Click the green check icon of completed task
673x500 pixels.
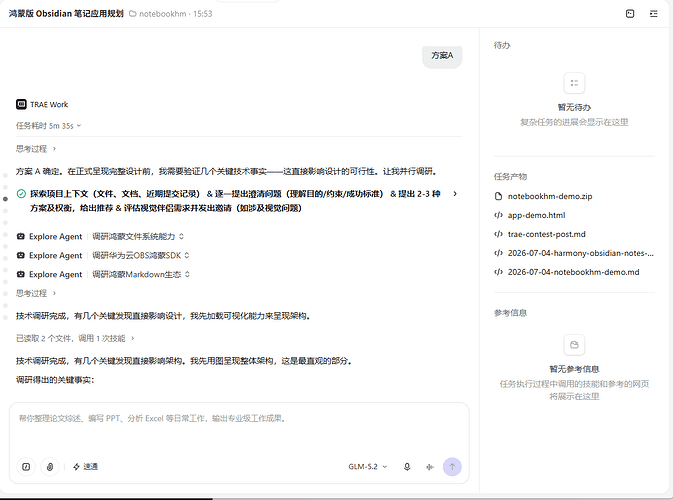coord(21,194)
